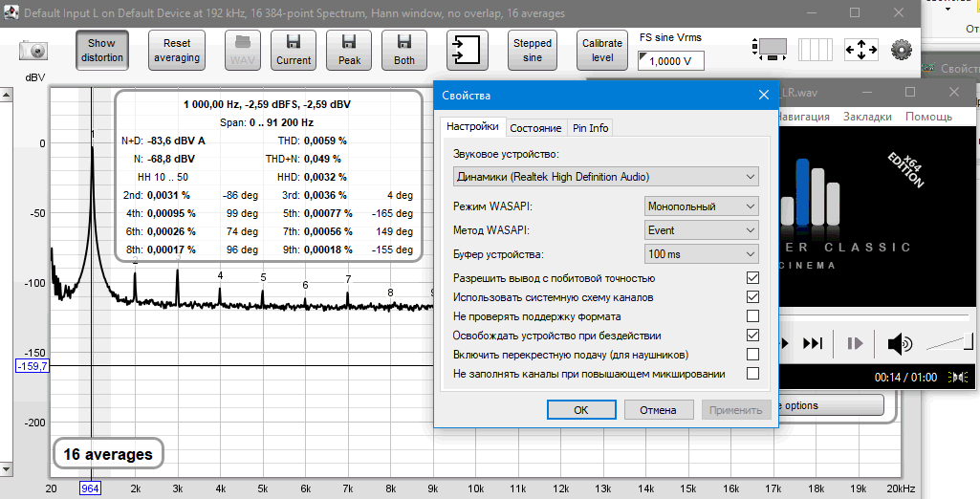Skip to next track in player

[812, 343]
